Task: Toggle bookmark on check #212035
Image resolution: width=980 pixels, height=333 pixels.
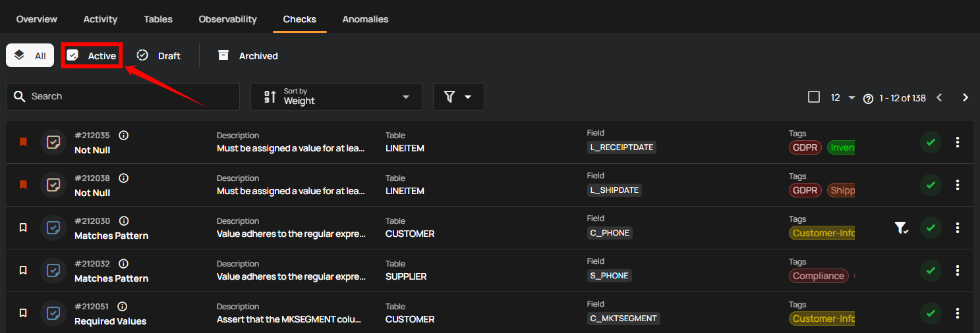Action: [x=23, y=141]
